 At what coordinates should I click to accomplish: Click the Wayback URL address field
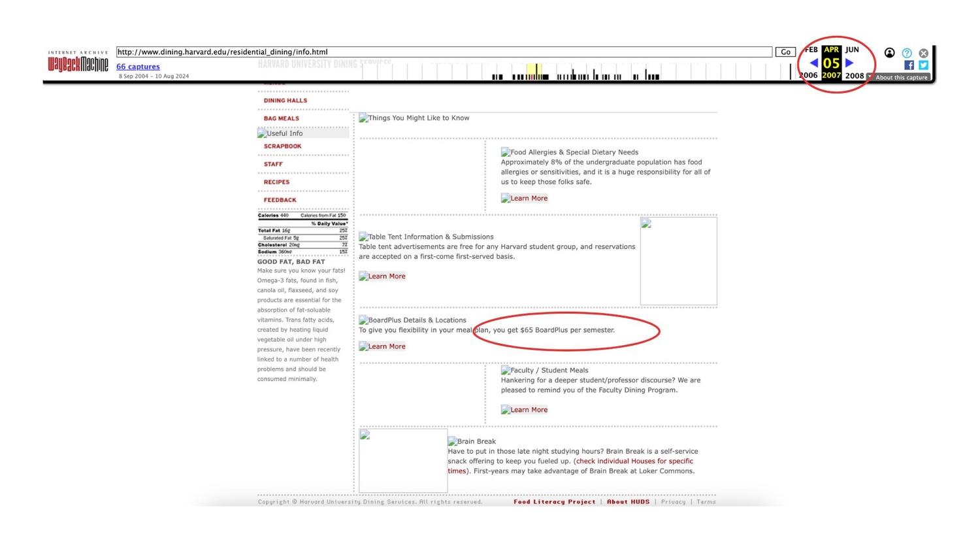(444, 52)
